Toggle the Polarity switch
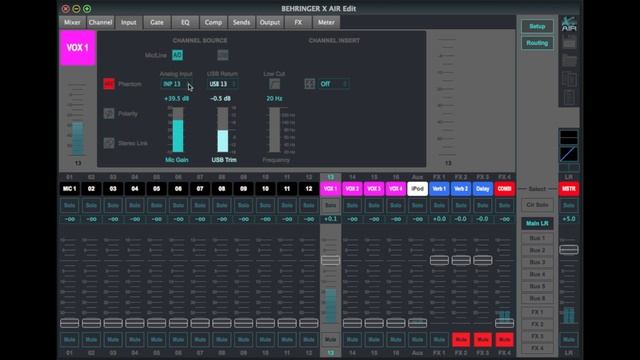640x360 pixels. (x=109, y=113)
